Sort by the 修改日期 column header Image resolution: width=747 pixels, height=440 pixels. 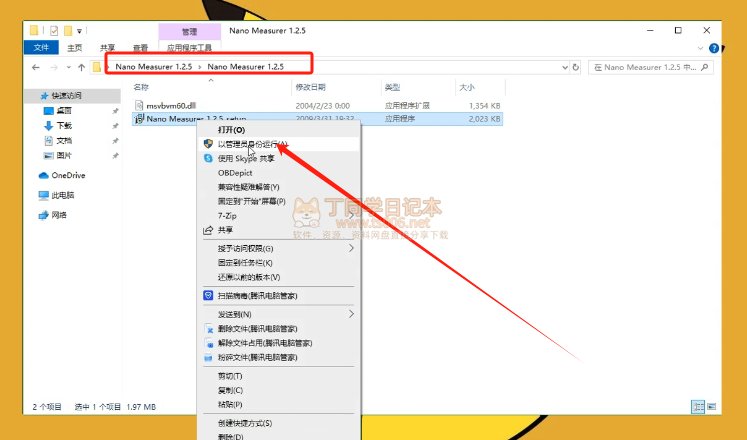click(x=310, y=87)
